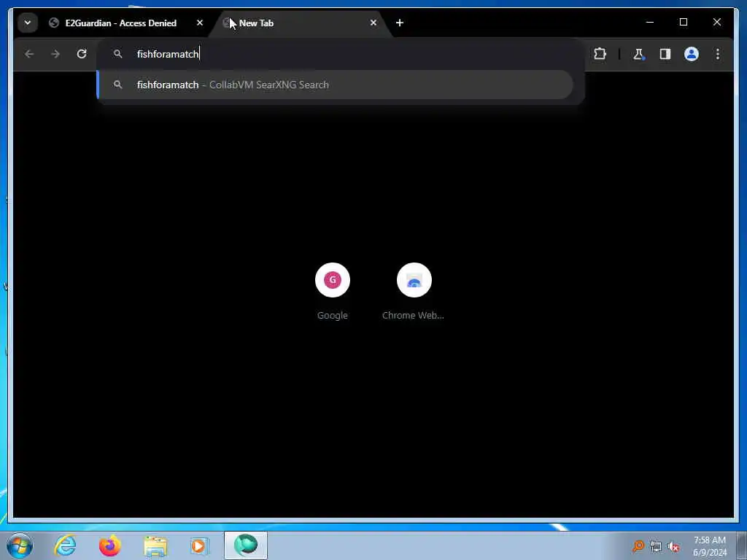Open Chrome Labs flask icon
The height and width of the screenshot is (560, 747).
tap(639, 54)
